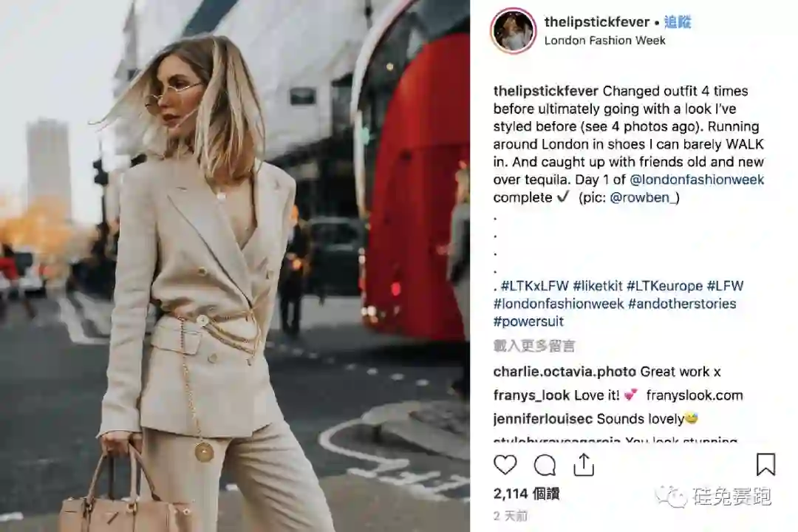Open the #andotherstories hashtag
The image size is (798, 532).
682,304
